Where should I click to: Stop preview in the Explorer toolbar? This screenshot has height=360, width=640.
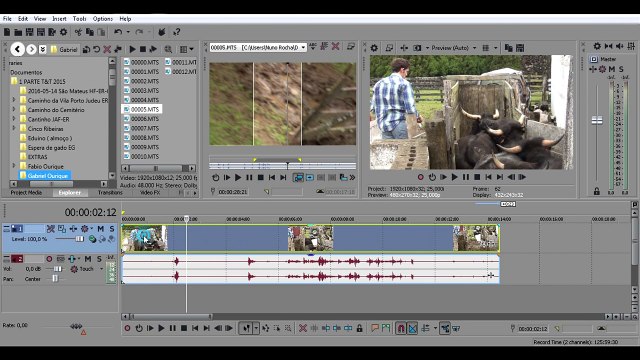(x=143, y=49)
